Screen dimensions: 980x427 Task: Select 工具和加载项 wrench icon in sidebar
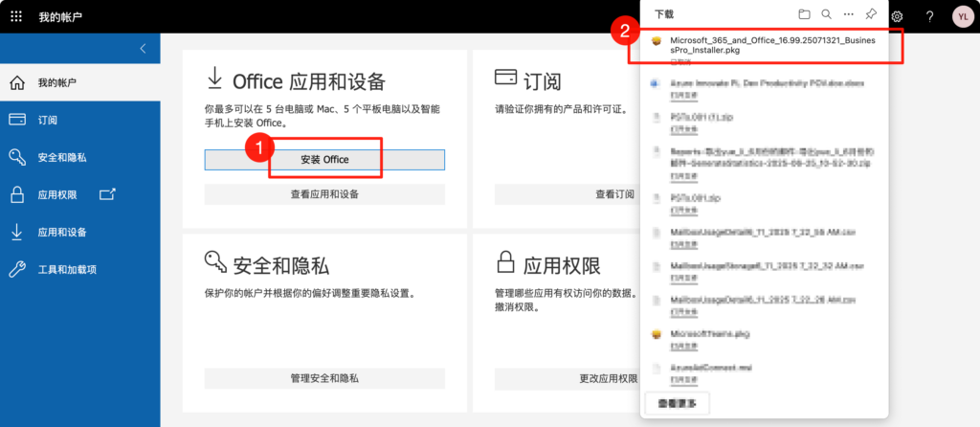[x=16, y=269]
